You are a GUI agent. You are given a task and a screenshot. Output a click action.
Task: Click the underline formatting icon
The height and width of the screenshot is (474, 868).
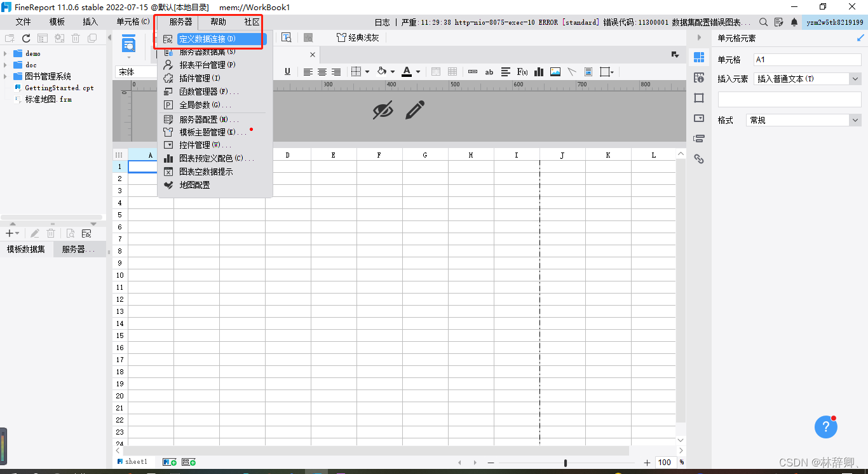tap(287, 72)
